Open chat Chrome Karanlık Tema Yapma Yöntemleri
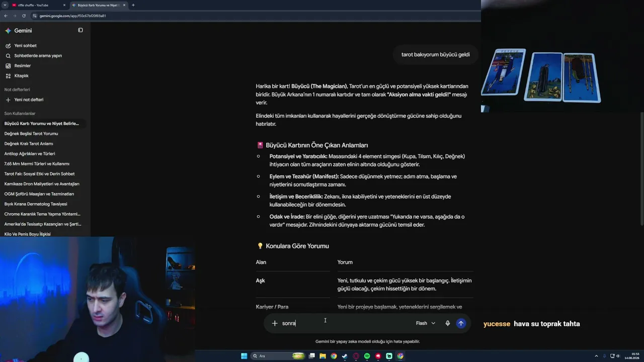 coord(43,214)
